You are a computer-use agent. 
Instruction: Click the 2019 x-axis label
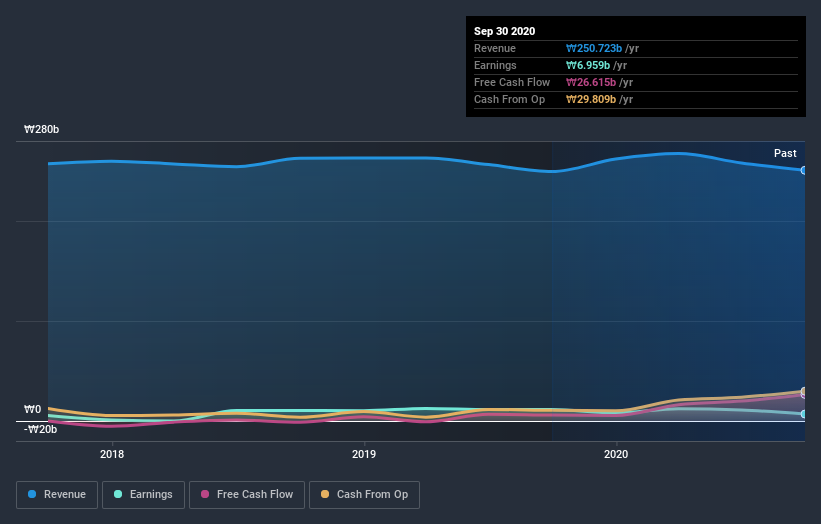tap(364, 454)
